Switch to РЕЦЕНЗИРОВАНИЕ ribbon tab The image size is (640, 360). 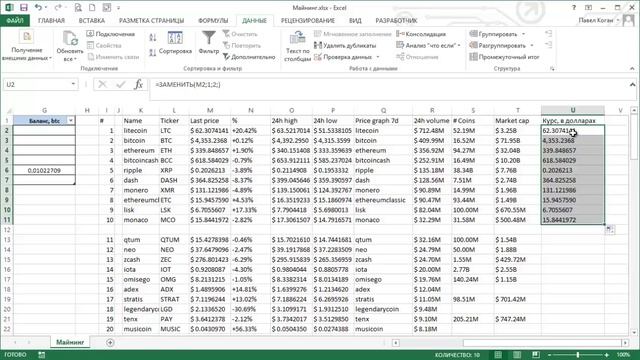(308, 20)
